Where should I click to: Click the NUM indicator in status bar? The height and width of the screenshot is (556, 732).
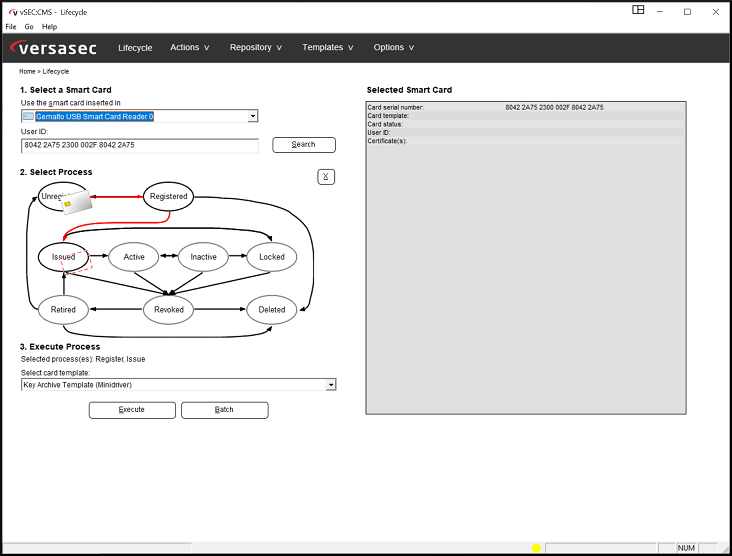coord(686,548)
